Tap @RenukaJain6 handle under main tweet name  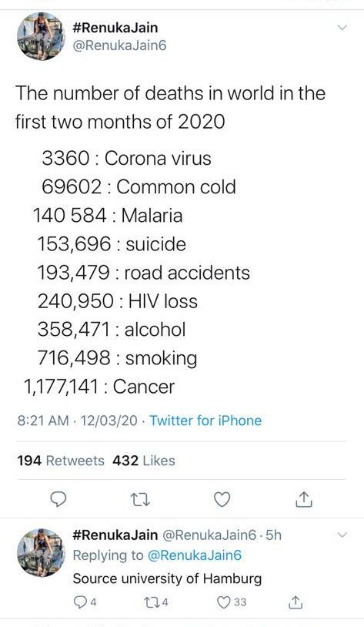[119, 45]
